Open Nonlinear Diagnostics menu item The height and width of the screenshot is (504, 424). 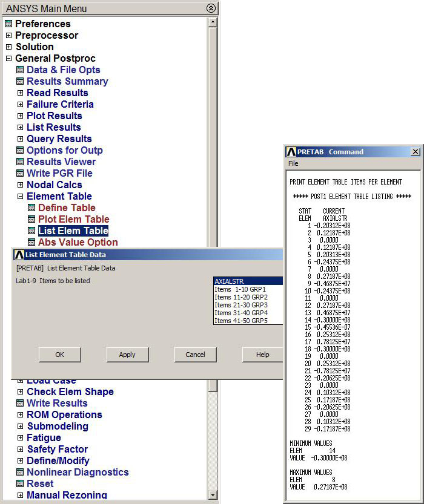(x=78, y=472)
